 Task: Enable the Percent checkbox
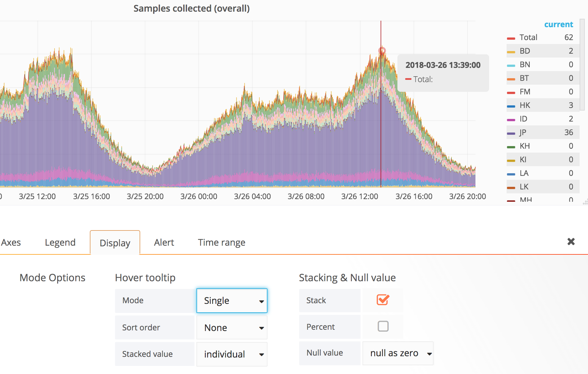pos(383,326)
